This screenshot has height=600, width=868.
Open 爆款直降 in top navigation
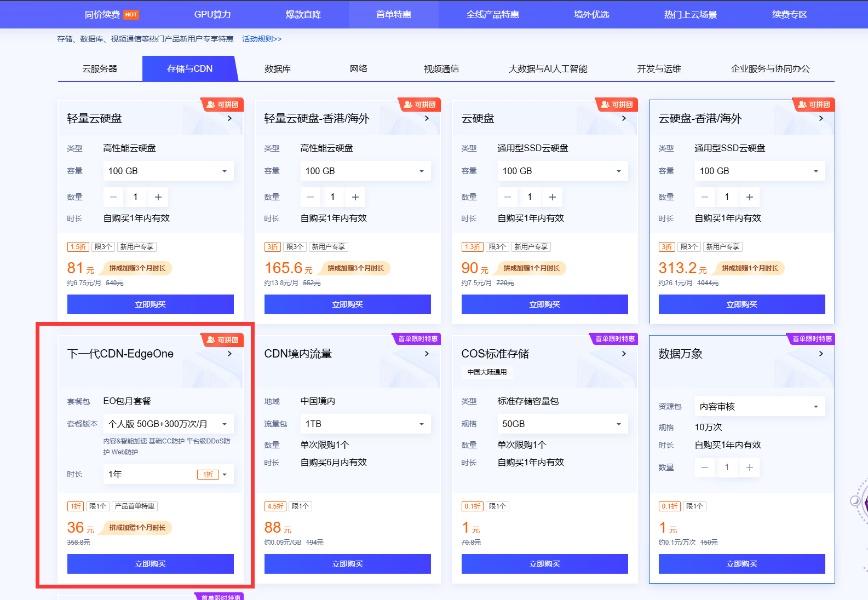pyautogui.click(x=303, y=14)
